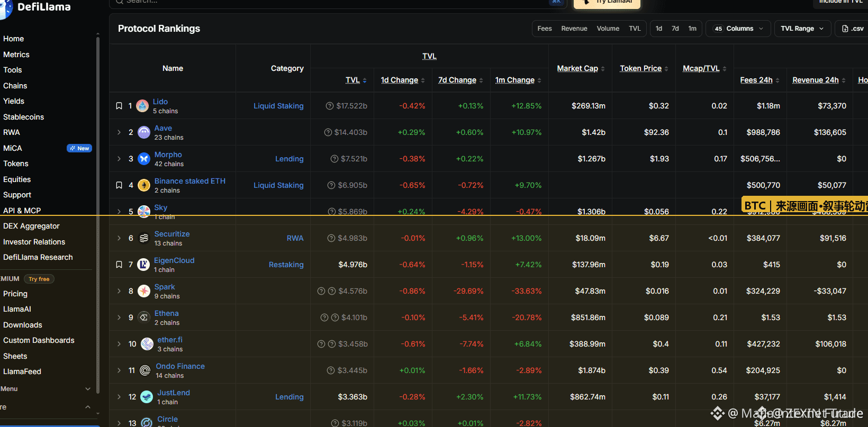
Task: Click the Sky protocol logo icon
Action: (x=144, y=212)
